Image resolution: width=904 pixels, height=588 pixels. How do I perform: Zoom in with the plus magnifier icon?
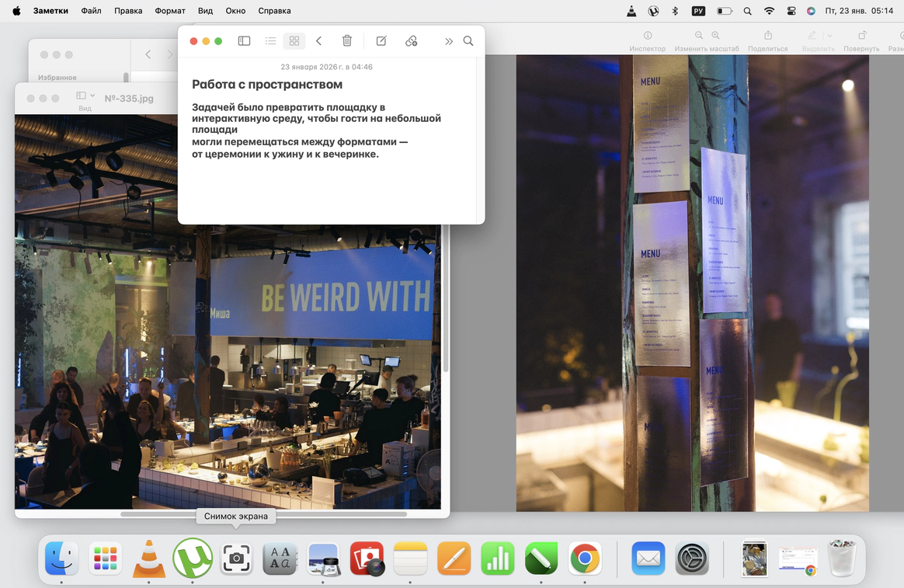(715, 36)
